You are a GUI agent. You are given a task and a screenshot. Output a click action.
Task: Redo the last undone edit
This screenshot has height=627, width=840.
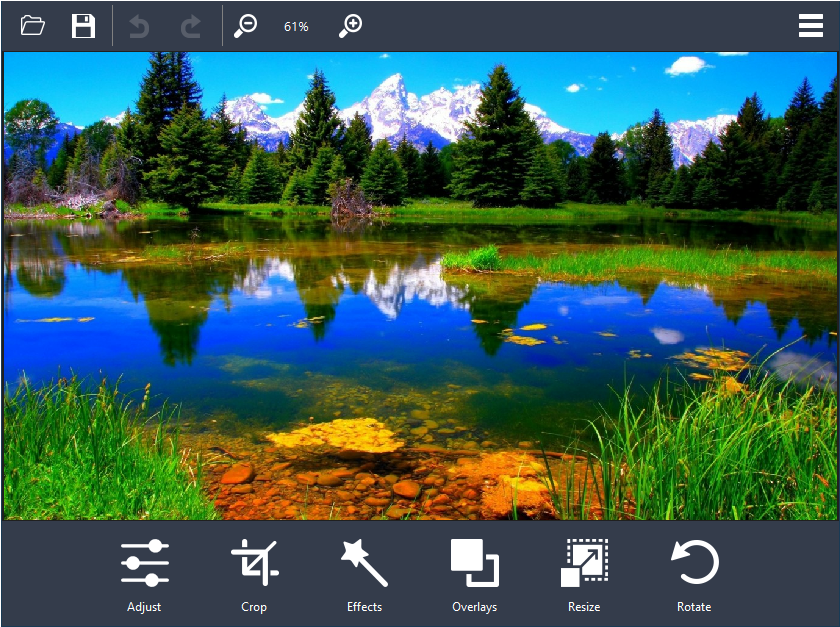coord(191,26)
